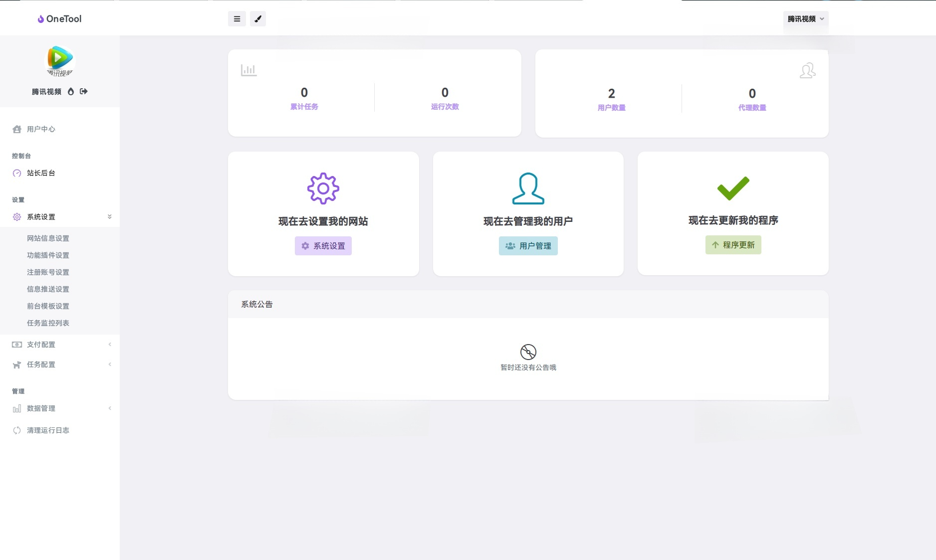Click the 站长后台 dashboard gauge icon

coord(16,173)
